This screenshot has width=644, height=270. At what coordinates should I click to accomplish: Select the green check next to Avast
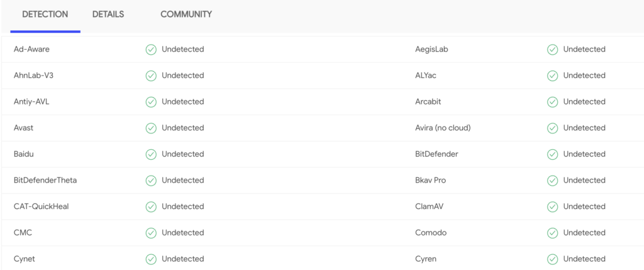pyautogui.click(x=151, y=128)
